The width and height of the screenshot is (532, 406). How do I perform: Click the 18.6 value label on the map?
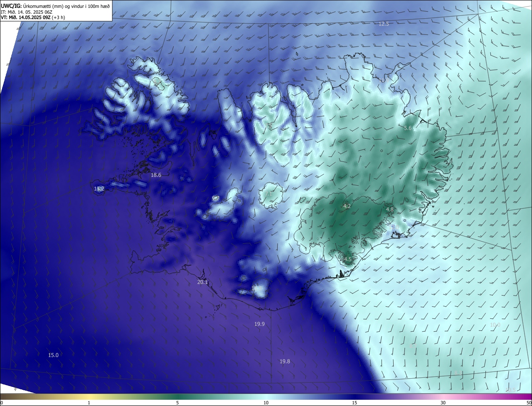tap(156, 175)
